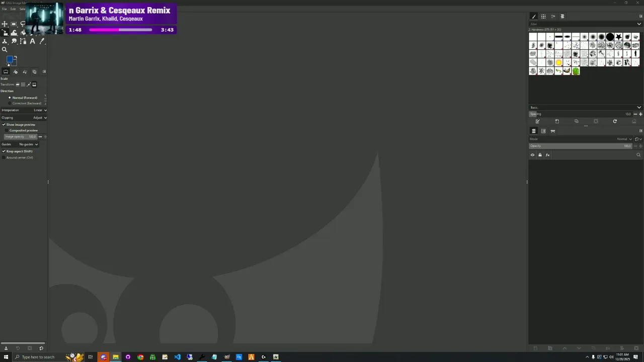The image size is (644, 362).
Task: Click the New brush icon
Action: coord(557,121)
